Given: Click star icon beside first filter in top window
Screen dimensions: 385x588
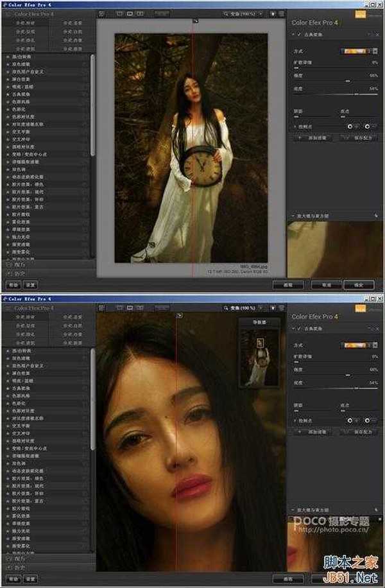Looking at the screenshot, I should coord(8,56).
